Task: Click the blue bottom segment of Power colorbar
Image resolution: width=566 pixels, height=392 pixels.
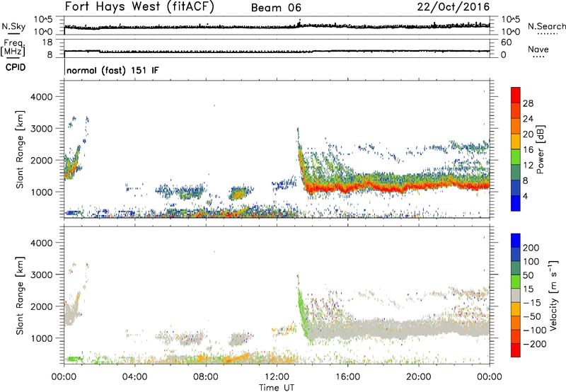Action: pyautogui.click(x=516, y=204)
